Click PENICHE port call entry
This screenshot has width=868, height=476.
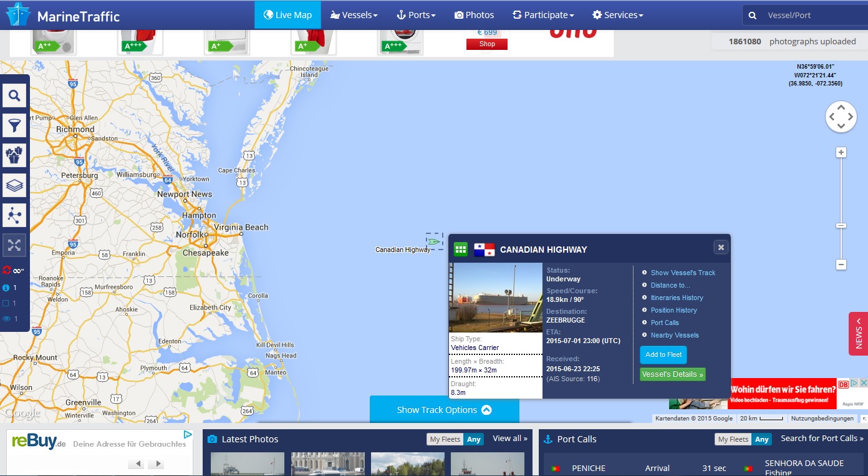(589, 468)
